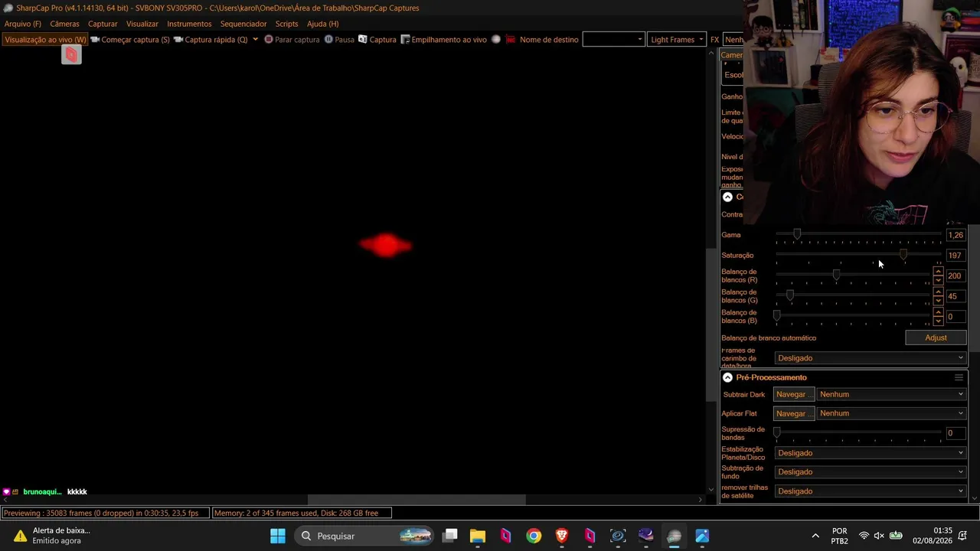This screenshot has width=980, height=551.
Task: Open the Pré-Processamento hamburger menu
Action: pyautogui.click(x=959, y=377)
